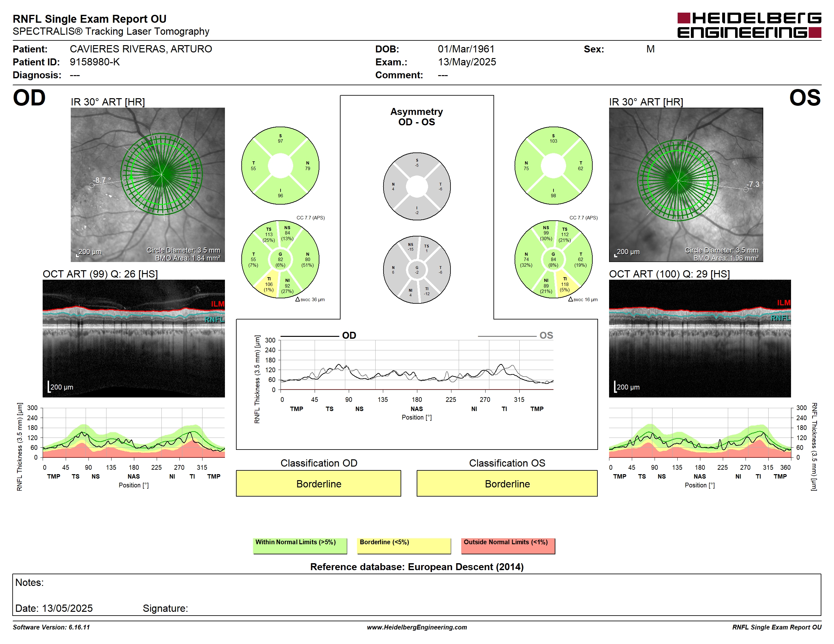This screenshot has height=644, width=834.
Task: Click ΔBMOC 36 µm value
Action: pyautogui.click(x=310, y=300)
